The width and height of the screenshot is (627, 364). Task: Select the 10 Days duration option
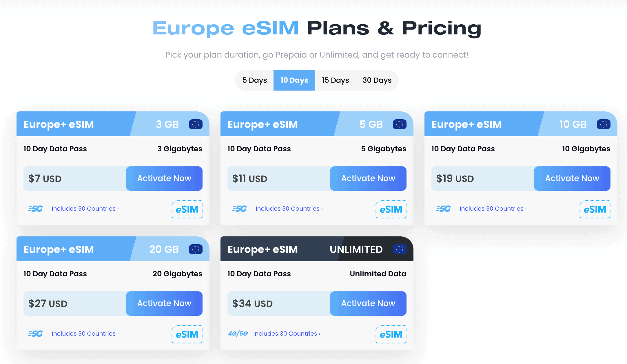[294, 80]
